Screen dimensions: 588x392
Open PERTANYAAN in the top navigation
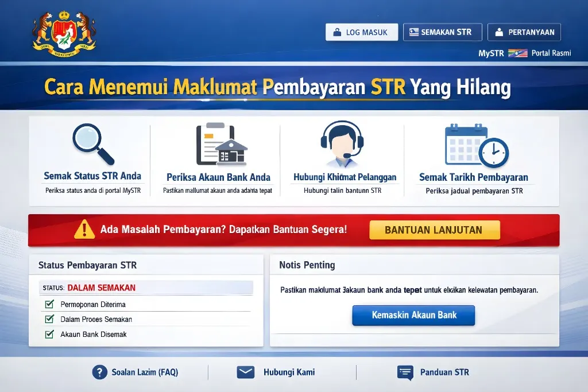coord(524,32)
